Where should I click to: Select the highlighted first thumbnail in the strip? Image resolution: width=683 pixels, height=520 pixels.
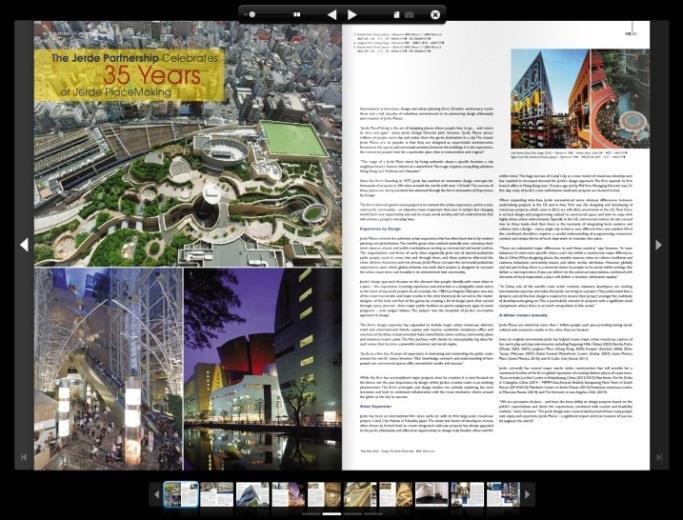click(x=181, y=494)
